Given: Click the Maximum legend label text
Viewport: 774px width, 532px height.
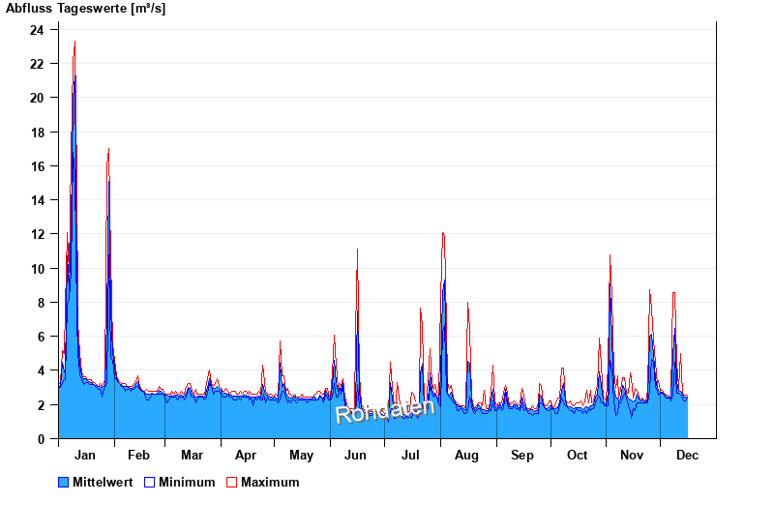Looking at the screenshot, I should point(270,482).
